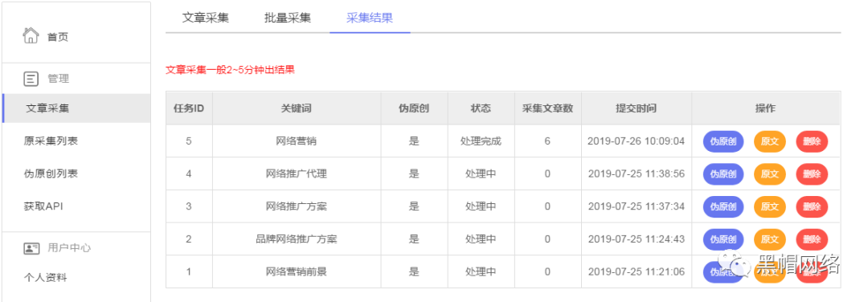
Task: Click the 处理完成 status cell
Action: [481, 141]
